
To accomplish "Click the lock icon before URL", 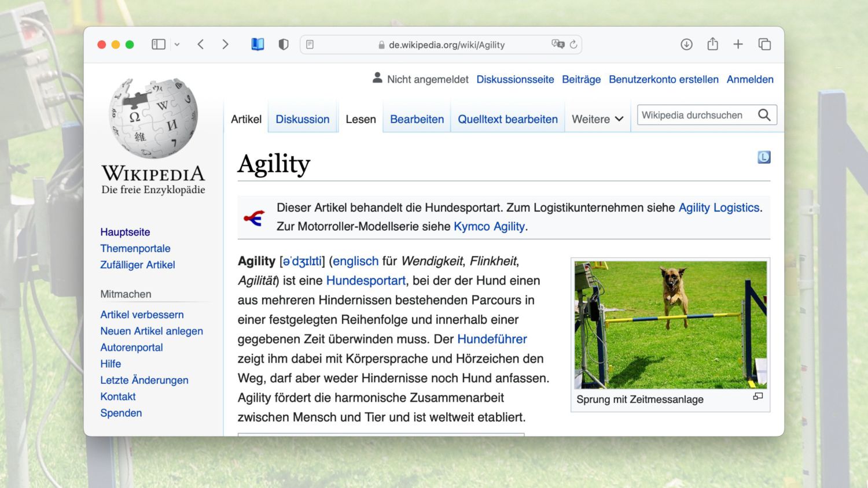I will pyautogui.click(x=381, y=45).
